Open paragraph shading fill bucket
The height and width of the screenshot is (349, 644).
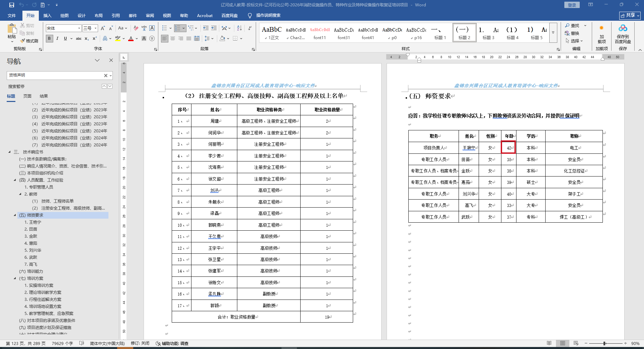[x=222, y=38]
